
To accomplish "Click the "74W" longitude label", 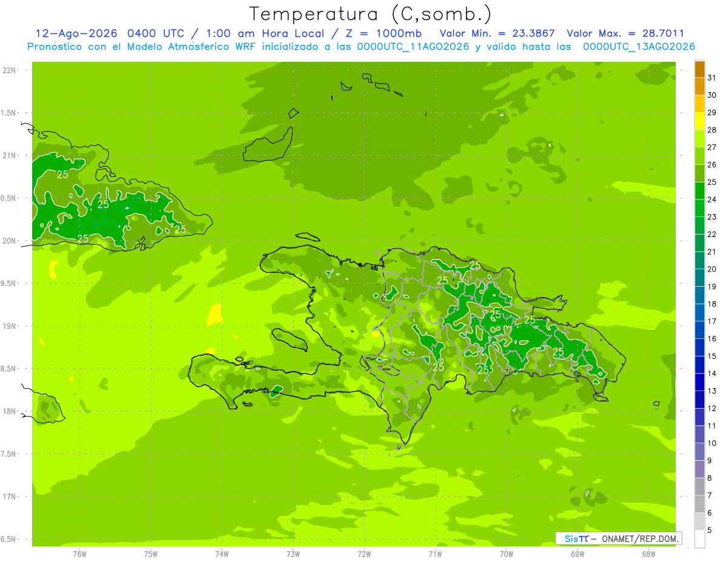I will [x=222, y=554].
